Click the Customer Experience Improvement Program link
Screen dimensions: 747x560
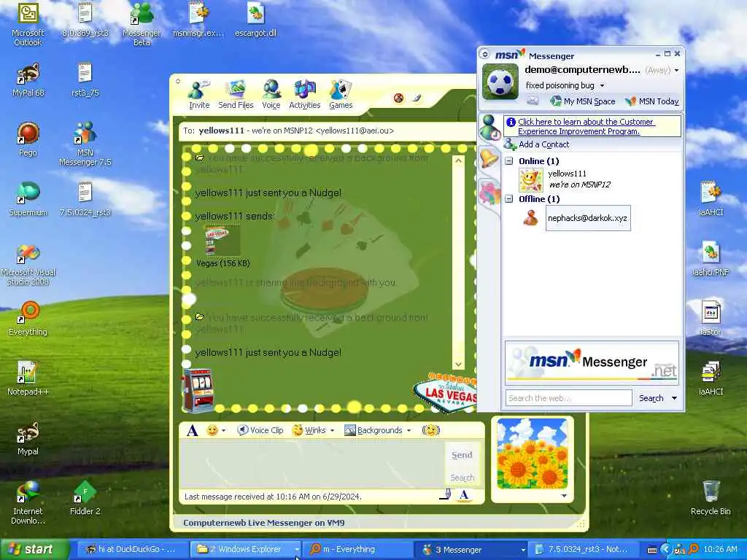[586, 127]
